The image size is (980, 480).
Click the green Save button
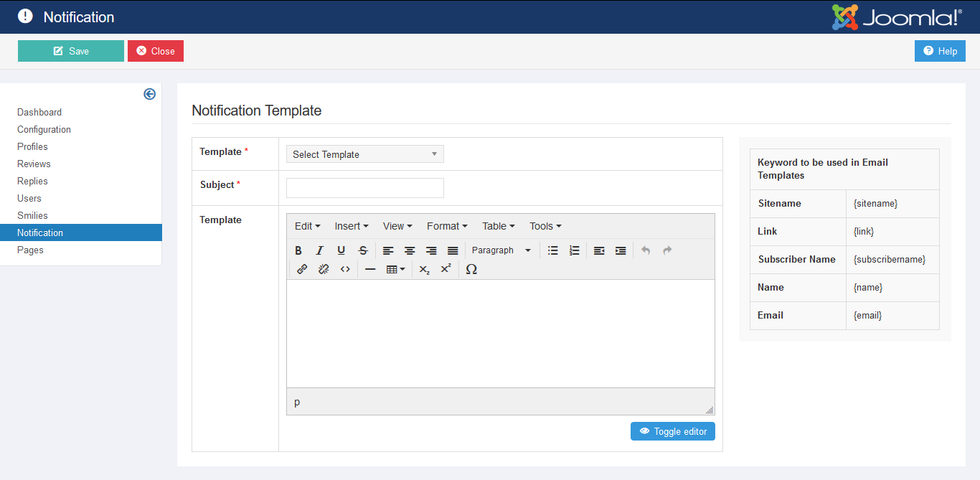[71, 51]
